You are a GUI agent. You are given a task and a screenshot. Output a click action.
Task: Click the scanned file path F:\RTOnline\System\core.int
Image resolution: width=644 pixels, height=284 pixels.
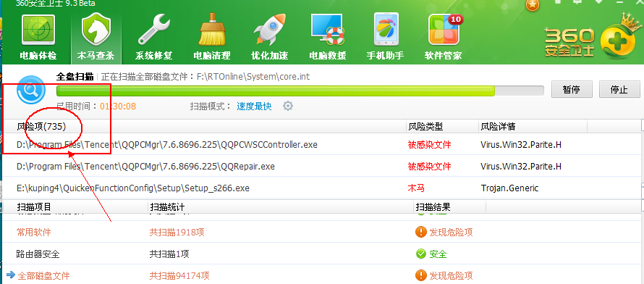pos(253,77)
